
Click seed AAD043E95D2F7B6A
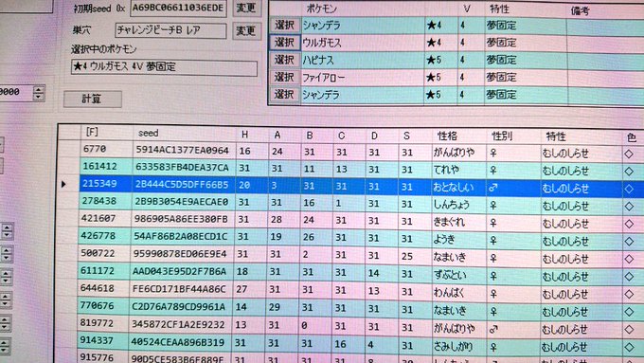[179, 272]
